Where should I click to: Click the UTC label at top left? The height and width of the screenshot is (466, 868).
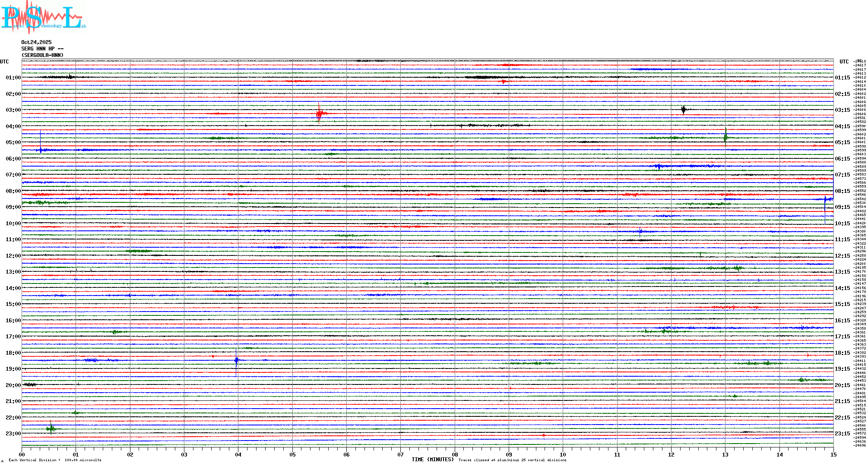[x=4, y=62]
